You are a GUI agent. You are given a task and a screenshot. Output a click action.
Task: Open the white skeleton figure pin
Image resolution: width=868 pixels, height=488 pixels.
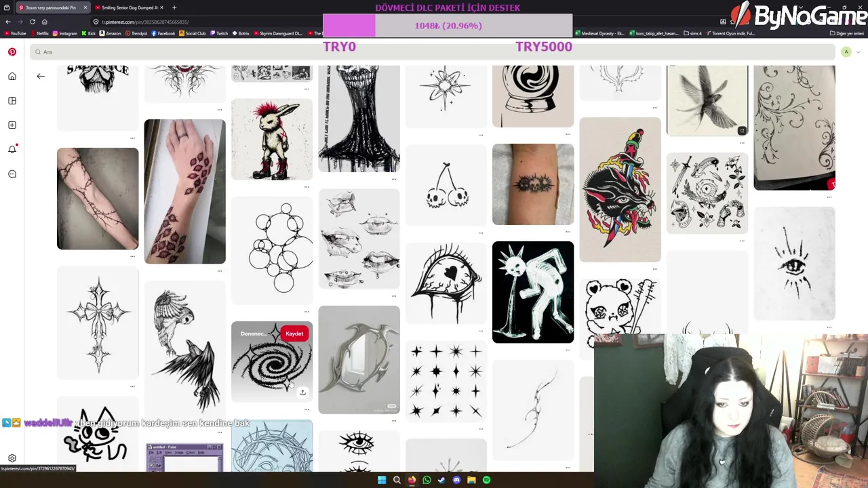533,292
